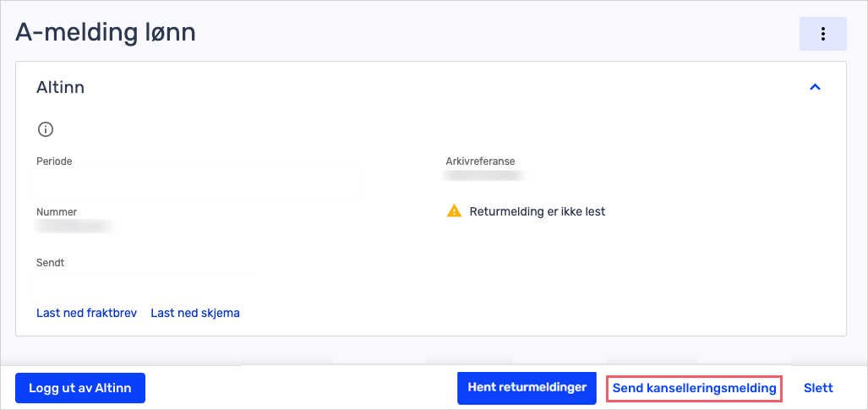This screenshot has height=410, width=868.
Task: Click the yellow warning triangle icon
Action: pyautogui.click(x=454, y=211)
